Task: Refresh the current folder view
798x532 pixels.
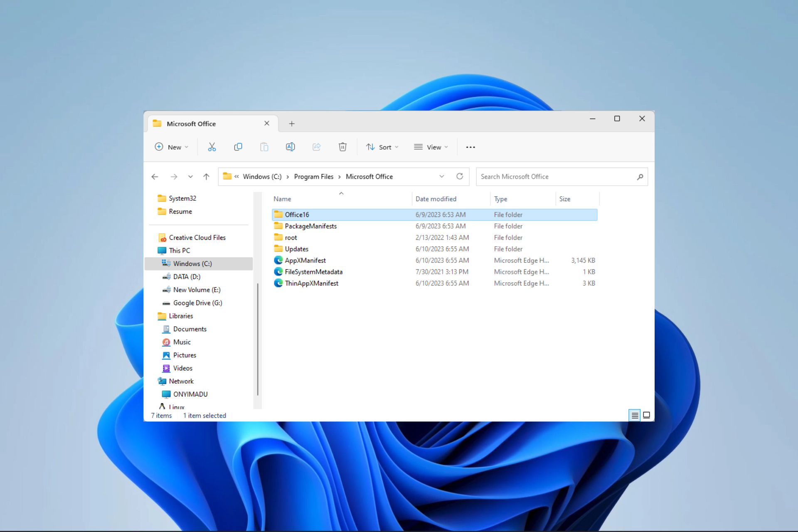Action: pyautogui.click(x=460, y=176)
